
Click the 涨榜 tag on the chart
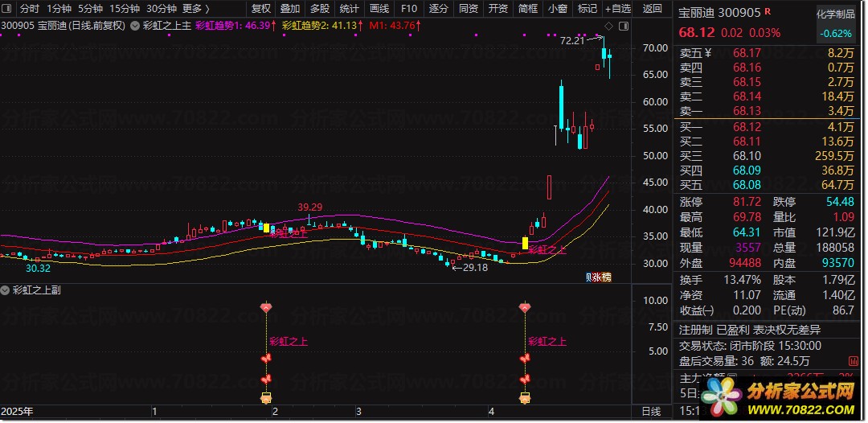599,277
